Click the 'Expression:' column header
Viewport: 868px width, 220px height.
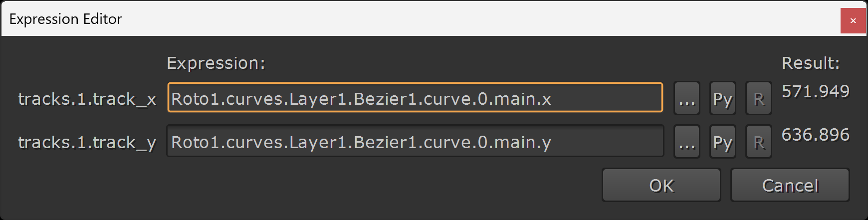216,63
